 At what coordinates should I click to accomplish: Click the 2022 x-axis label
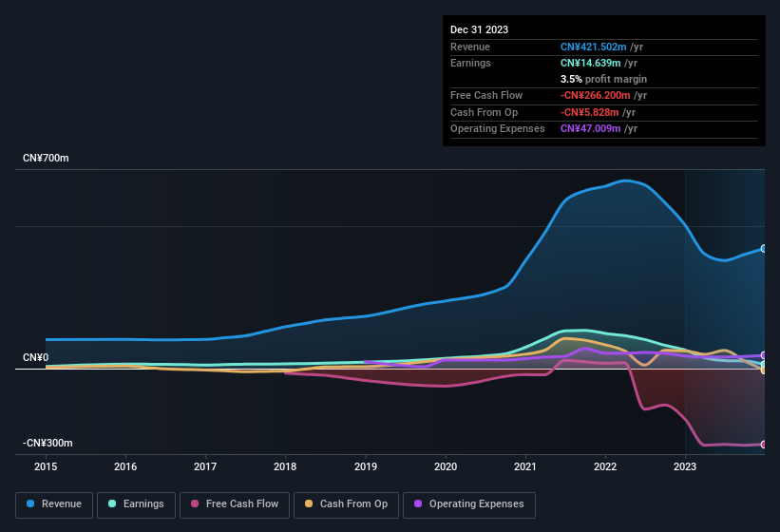coord(605,466)
